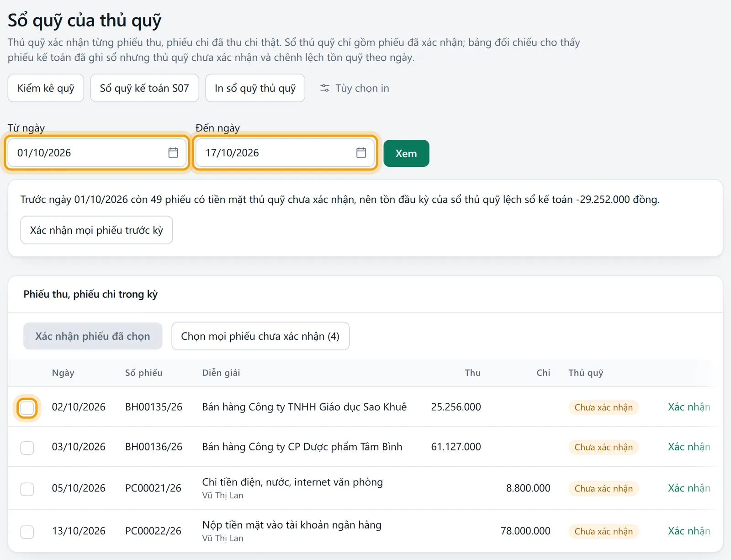Select checkbox for phiếu PC00022/26
Image resolution: width=731 pixels, height=560 pixels.
tap(27, 532)
